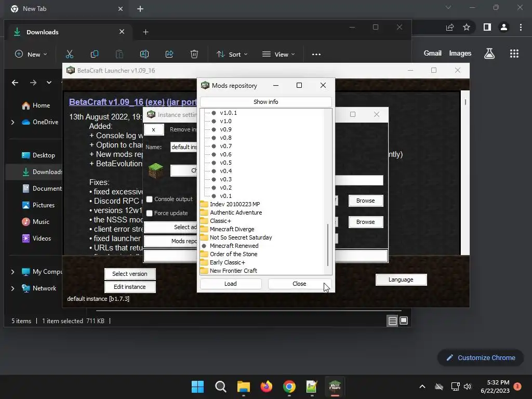
Task: Expand OneDrive in navigation pane
Action: [x=13, y=122]
